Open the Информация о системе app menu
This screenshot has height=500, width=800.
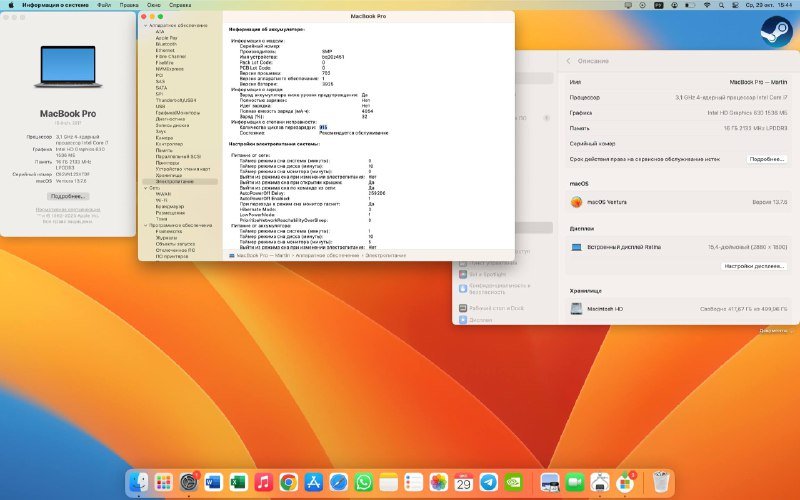(56, 5)
